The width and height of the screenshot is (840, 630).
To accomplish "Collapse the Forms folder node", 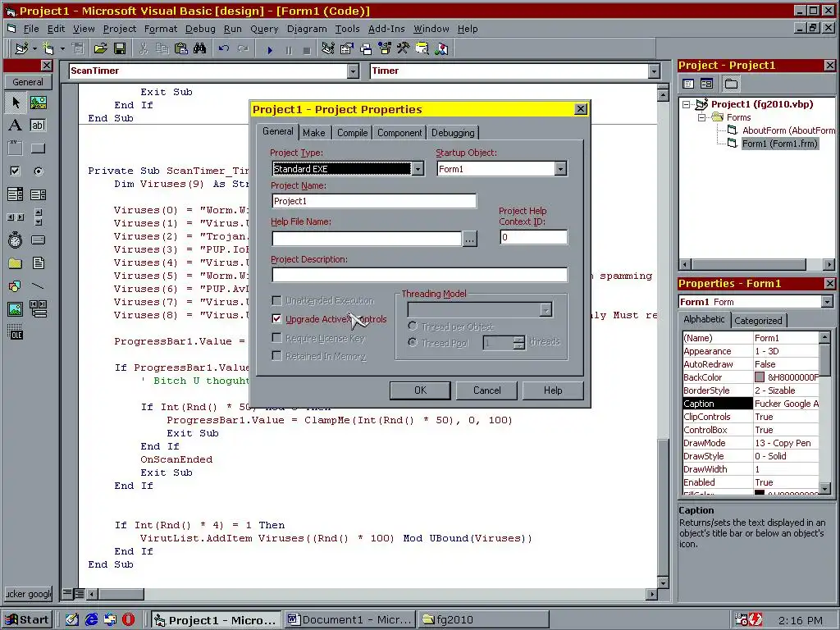I will pyautogui.click(x=701, y=117).
